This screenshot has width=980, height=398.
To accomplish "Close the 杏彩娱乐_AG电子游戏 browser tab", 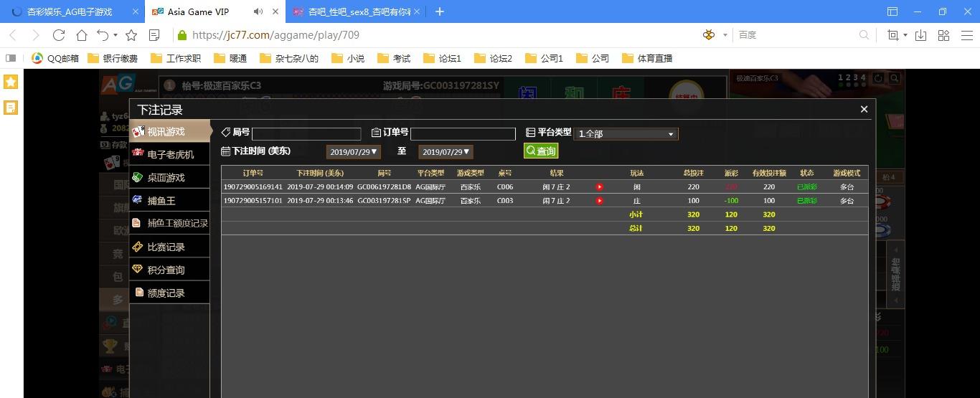I will point(136,11).
